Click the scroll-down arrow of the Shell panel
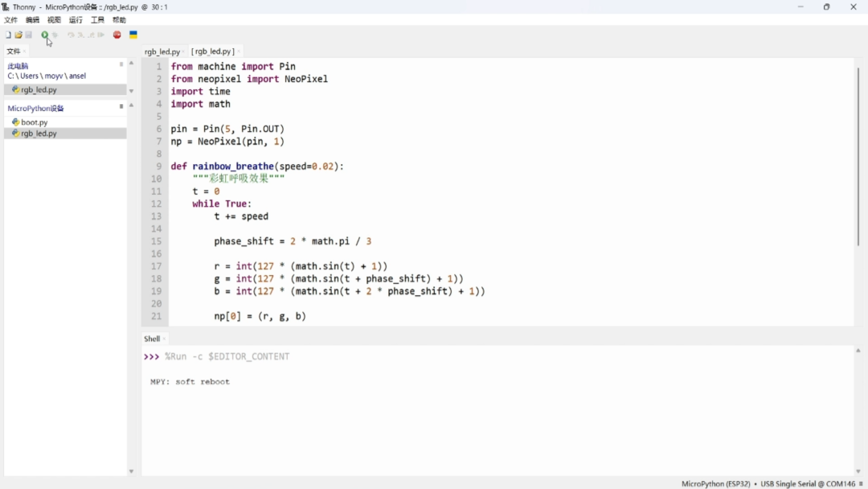Image resolution: width=868 pixels, height=489 pixels. pos(858,471)
